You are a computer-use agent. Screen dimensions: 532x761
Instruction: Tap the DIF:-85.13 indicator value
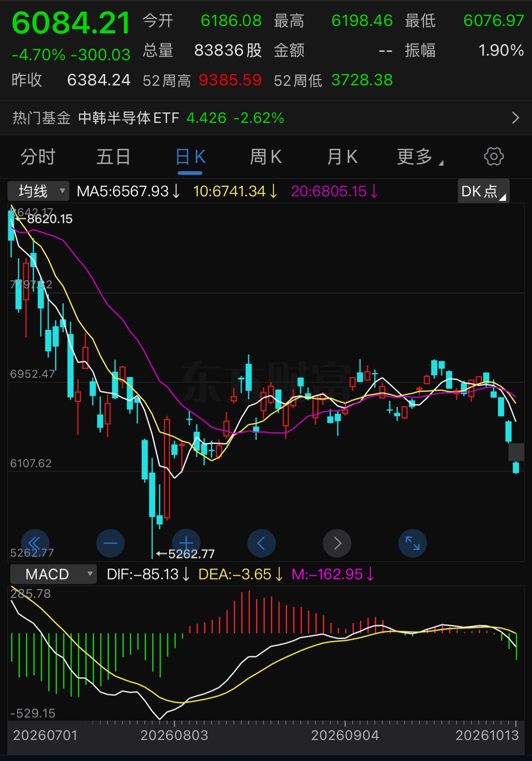[148, 574]
